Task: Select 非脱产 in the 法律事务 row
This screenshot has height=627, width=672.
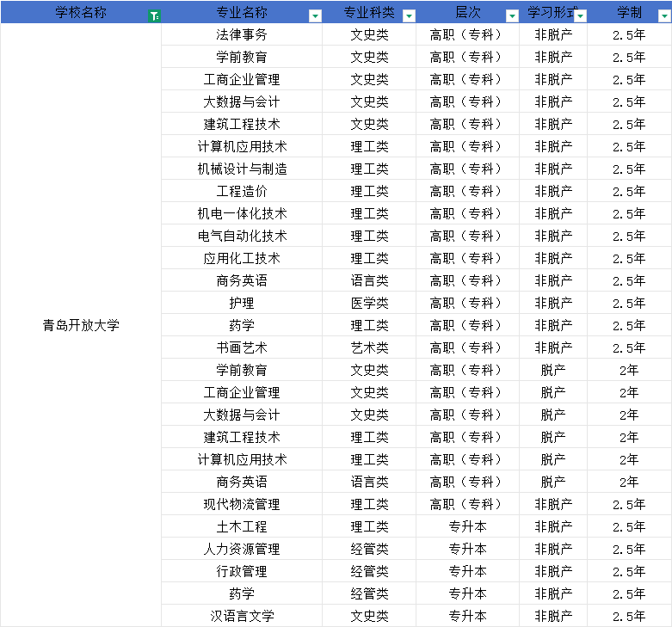Action: coord(553,34)
